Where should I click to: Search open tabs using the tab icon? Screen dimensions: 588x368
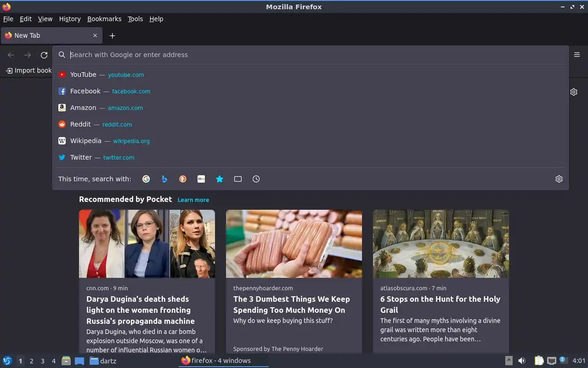238,179
